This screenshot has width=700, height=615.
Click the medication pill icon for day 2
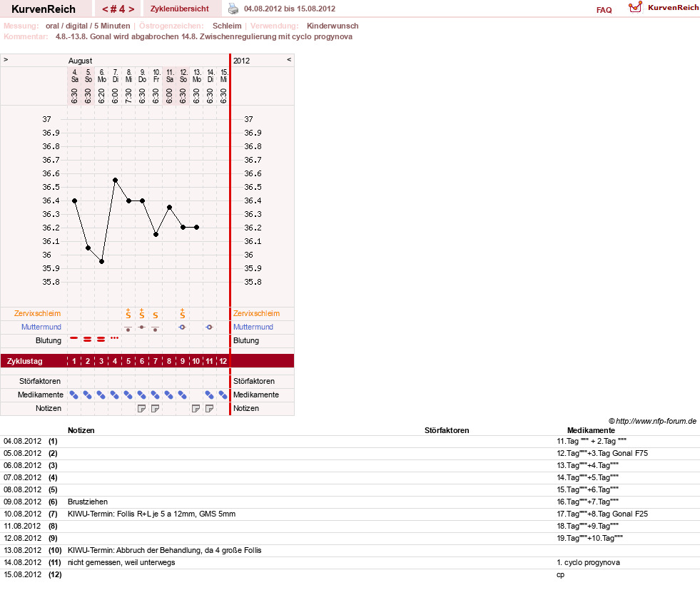click(x=88, y=395)
